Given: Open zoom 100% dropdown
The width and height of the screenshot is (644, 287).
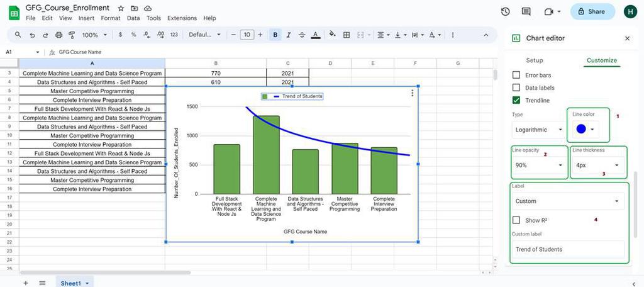Looking at the screenshot, I should 94,35.
